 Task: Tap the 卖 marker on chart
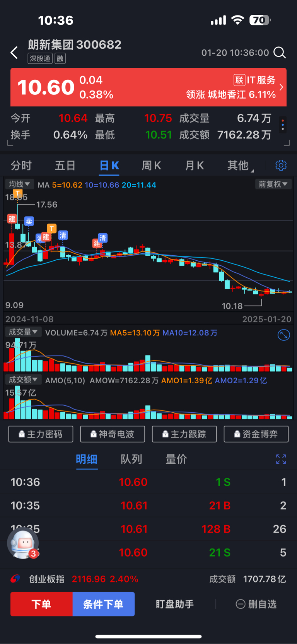pos(29,221)
